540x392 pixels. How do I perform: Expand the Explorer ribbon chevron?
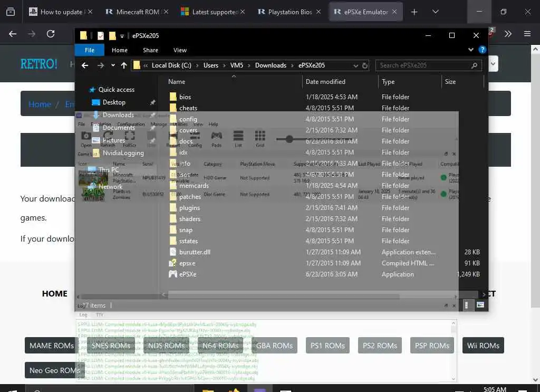(470, 50)
